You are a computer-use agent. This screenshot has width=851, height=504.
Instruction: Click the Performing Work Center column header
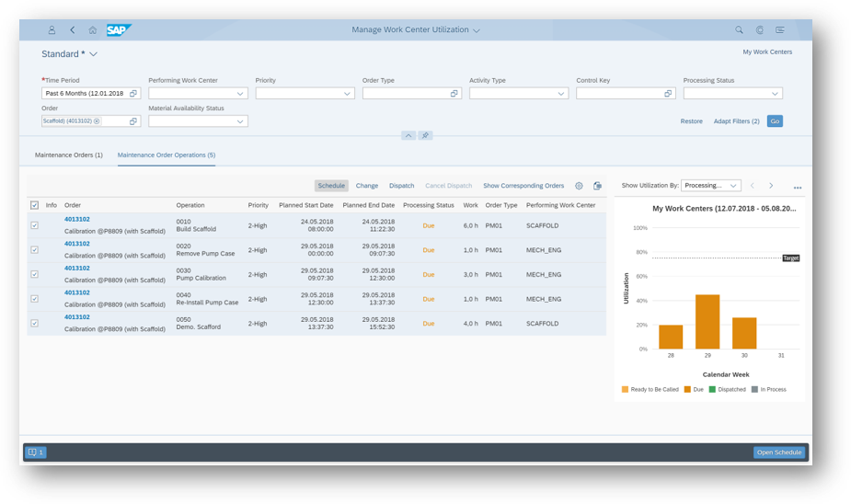[560, 205]
